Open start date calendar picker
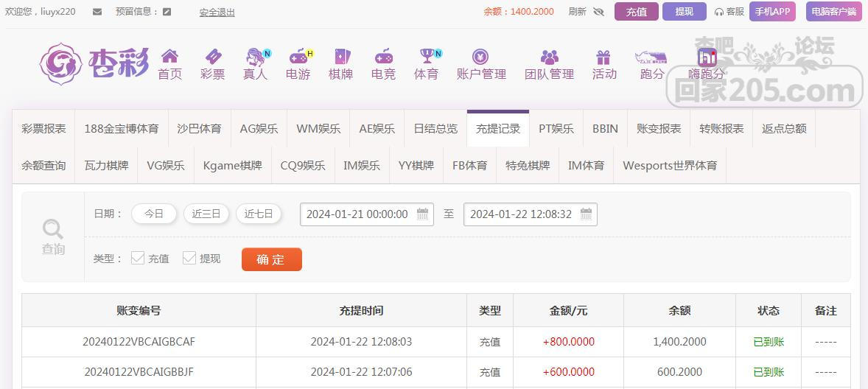868x389 pixels. 422,214
